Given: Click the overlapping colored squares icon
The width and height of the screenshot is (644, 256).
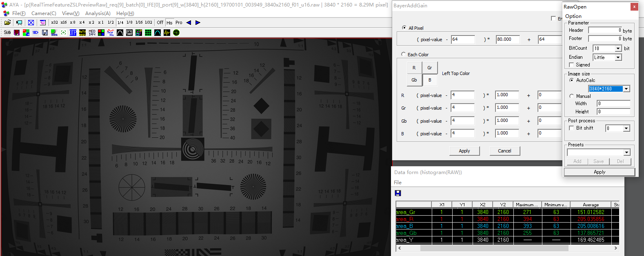Looking at the screenshot, I should (139, 33).
